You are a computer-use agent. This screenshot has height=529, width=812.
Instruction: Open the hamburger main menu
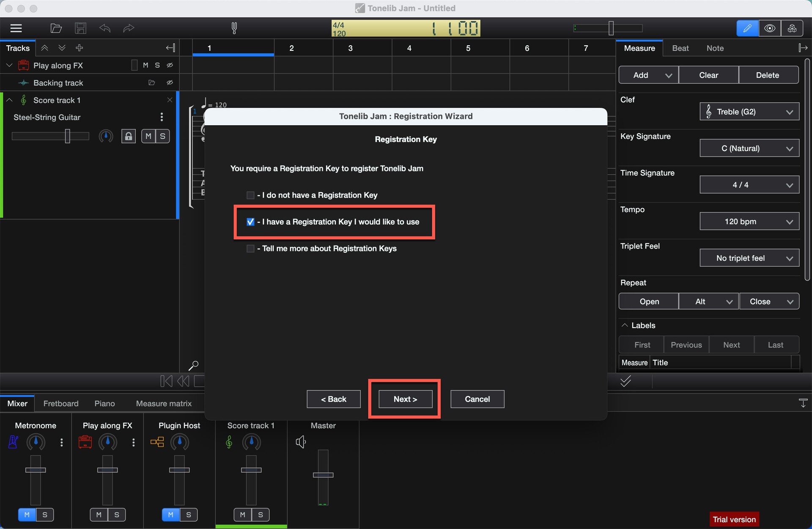(16, 28)
